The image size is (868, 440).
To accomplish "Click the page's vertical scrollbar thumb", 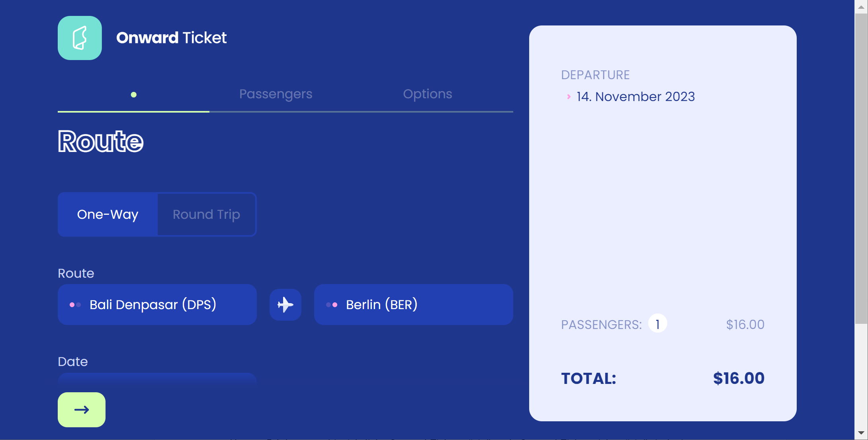I will (861, 167).
